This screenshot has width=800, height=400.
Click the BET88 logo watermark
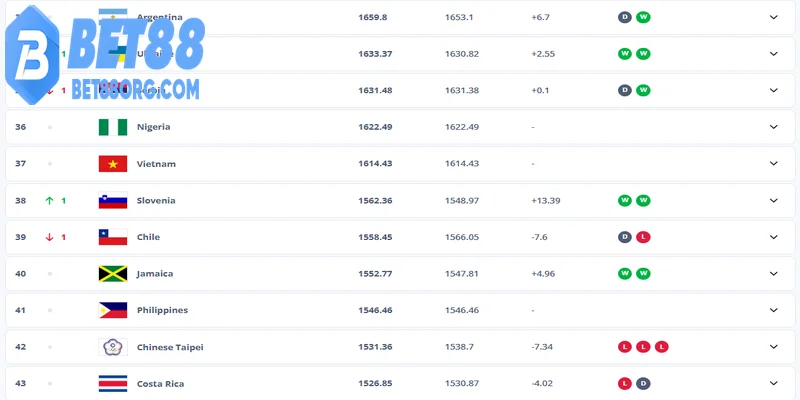pyautogui.click(x=105, y=55)
